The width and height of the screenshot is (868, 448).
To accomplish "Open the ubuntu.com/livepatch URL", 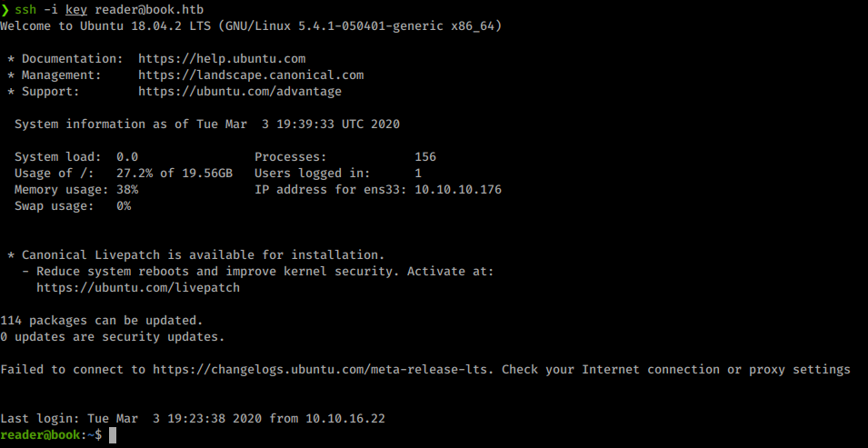I will [138, 288].
